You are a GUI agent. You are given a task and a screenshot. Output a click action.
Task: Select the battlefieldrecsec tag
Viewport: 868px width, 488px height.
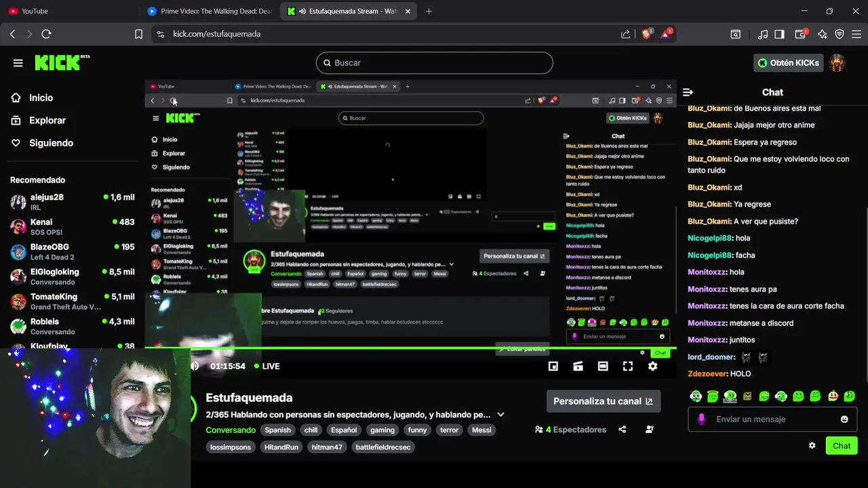(383, 447)
